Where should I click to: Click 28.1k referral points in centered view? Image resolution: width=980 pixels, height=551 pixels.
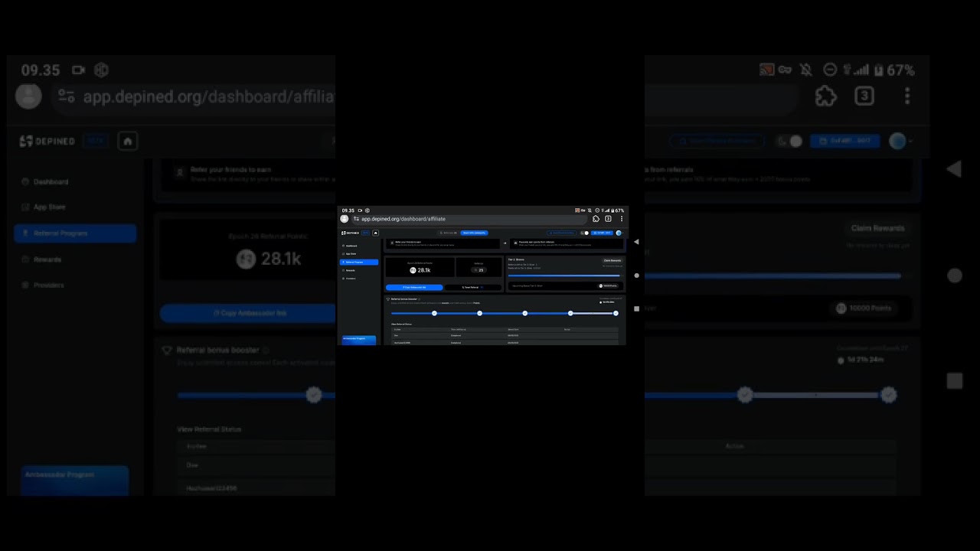click(420, 270)
